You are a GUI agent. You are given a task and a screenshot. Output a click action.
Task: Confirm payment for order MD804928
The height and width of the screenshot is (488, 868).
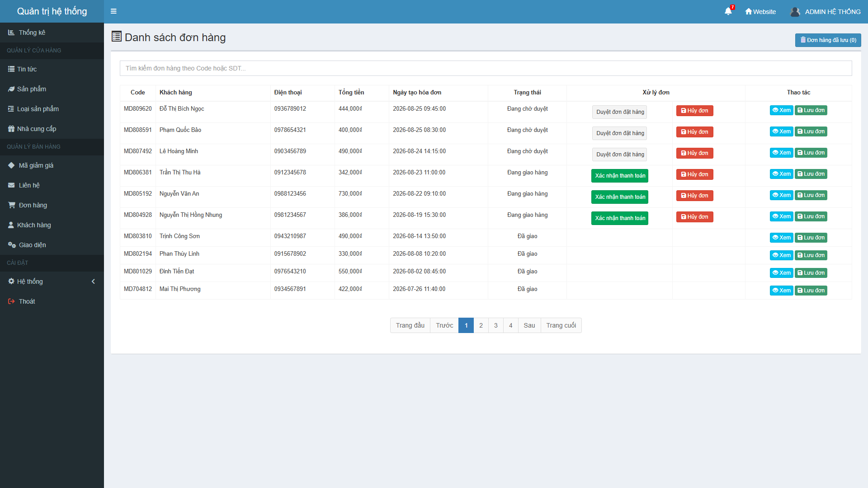pos(619,218)
